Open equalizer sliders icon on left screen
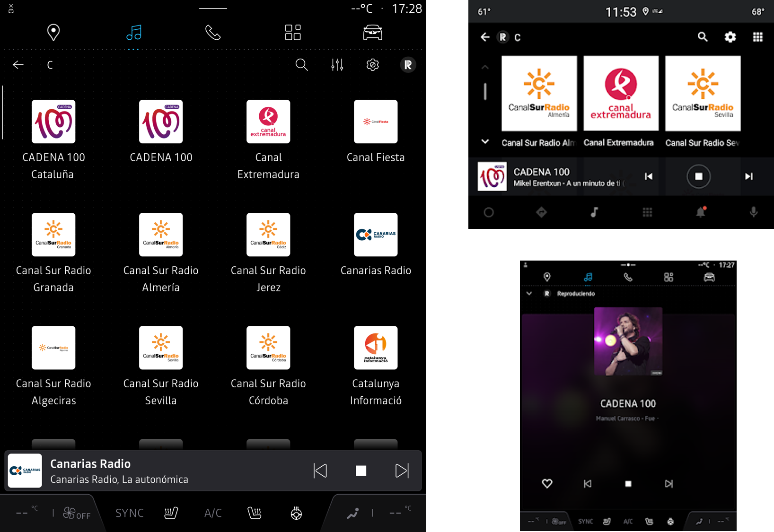This screenshot has width=774, height=532. 337,65
